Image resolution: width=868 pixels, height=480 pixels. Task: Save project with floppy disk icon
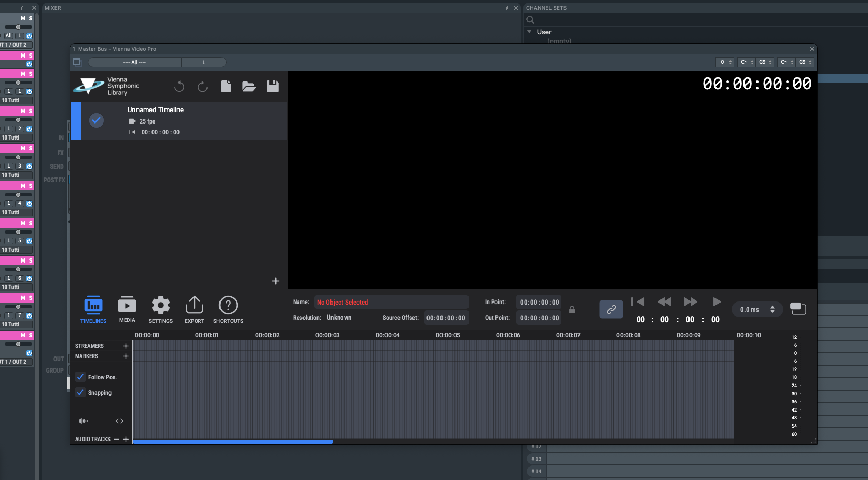272,87
